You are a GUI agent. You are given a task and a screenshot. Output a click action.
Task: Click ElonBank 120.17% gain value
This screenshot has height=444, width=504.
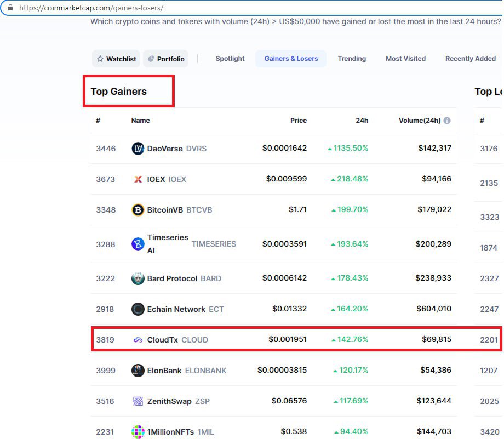351,371
